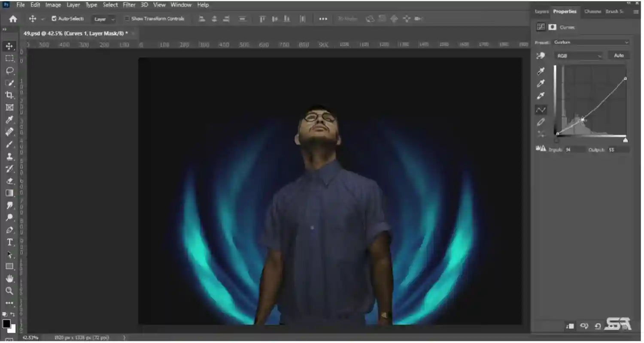The width and height of the screenshot is (644, 343).
Task: Open the Auto-Select Layer dropdown
Action: point(105,19)
